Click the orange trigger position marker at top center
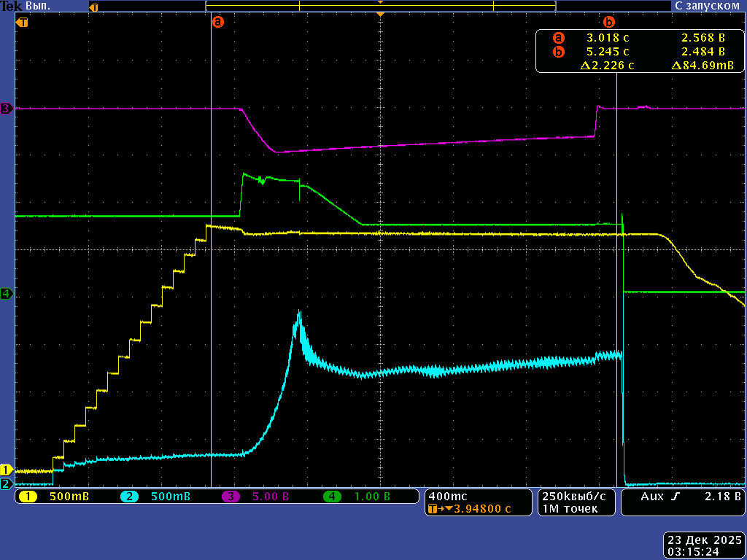The height and width of the screenshot is (560, 747). pos(379,14)
